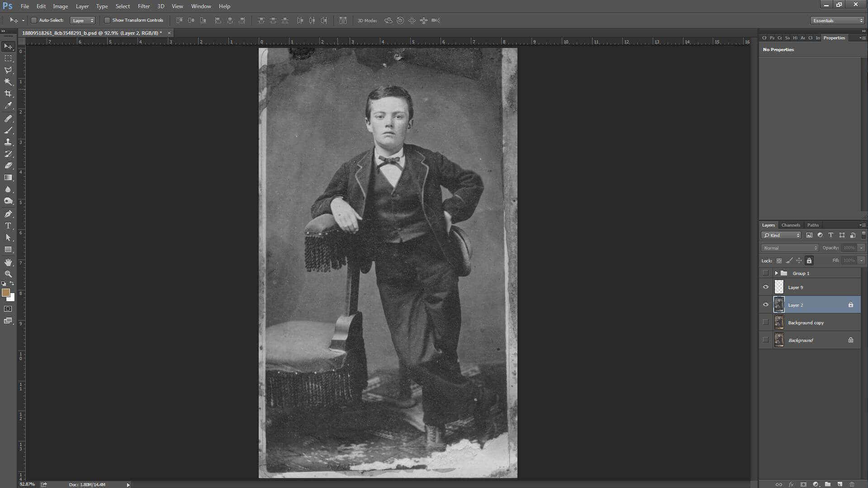Open the Essentials workspace dropdown
Viewport: 868px width, 488px height.
(x=837, y=20)
